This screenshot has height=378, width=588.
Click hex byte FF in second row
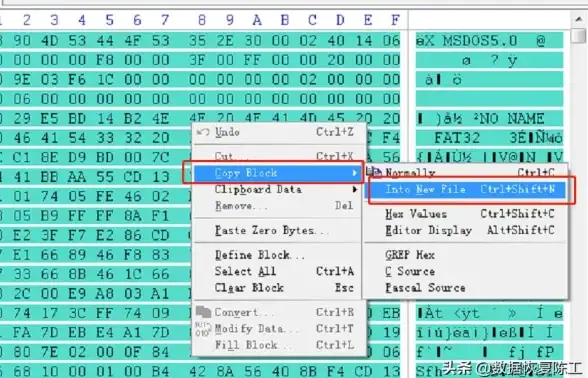coord(253,60)
